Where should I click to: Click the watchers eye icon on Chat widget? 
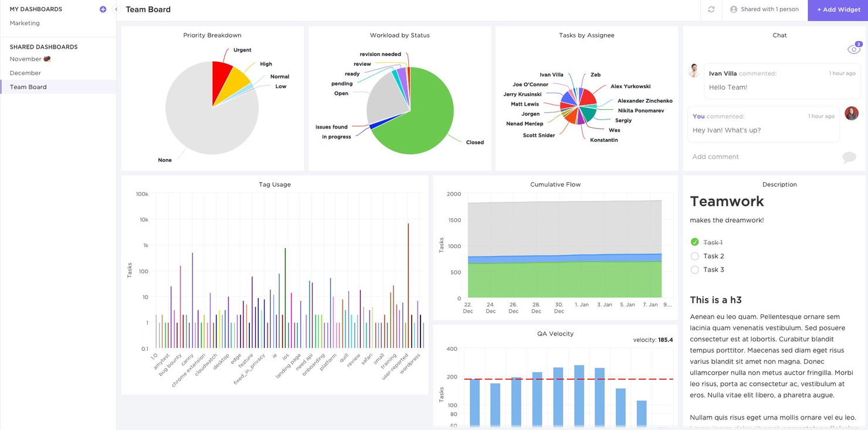853,49
